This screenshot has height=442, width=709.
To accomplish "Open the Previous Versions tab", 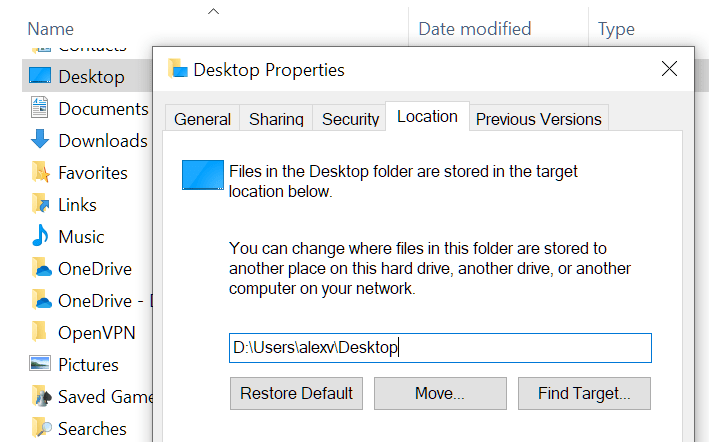I will tap(538, 119).
